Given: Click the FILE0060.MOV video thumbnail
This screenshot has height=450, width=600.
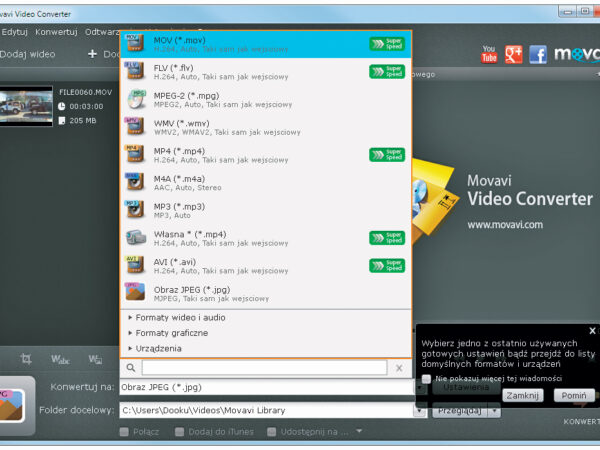Looking at the screenshot, I should [x=26, y=105].
